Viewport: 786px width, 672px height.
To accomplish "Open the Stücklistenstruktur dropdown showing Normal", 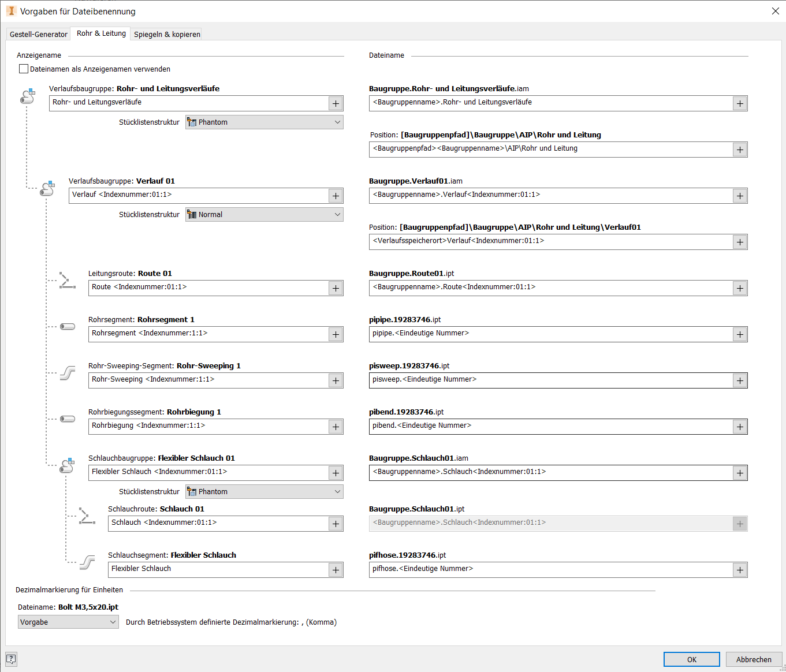I will (x=264, y=215).
